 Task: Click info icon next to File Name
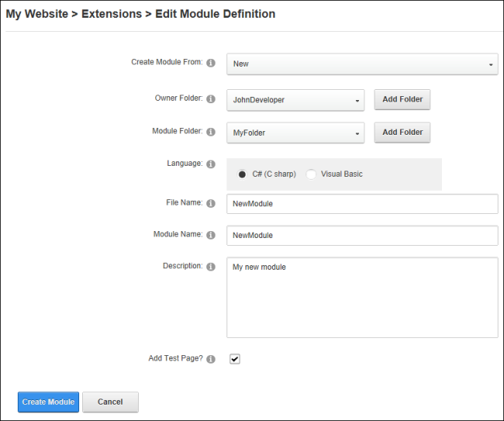pos(211,203)
